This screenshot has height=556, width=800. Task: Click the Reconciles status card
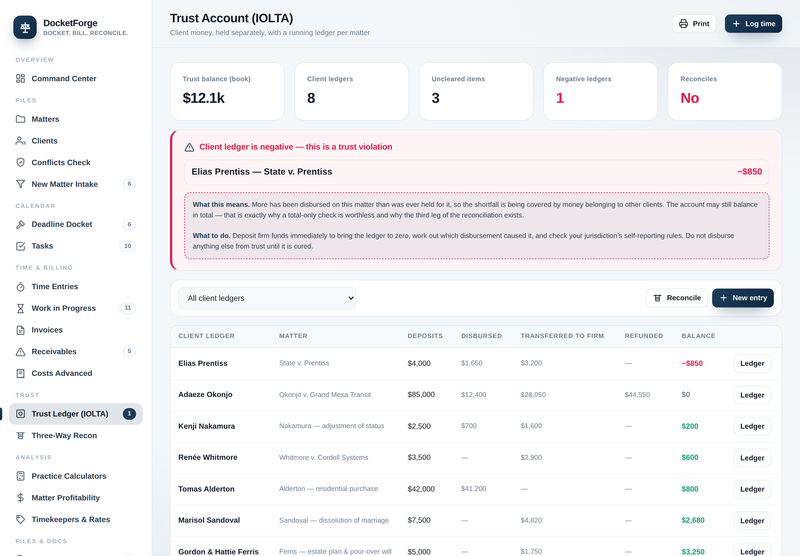pyautogui.click(x=724, y=91)
